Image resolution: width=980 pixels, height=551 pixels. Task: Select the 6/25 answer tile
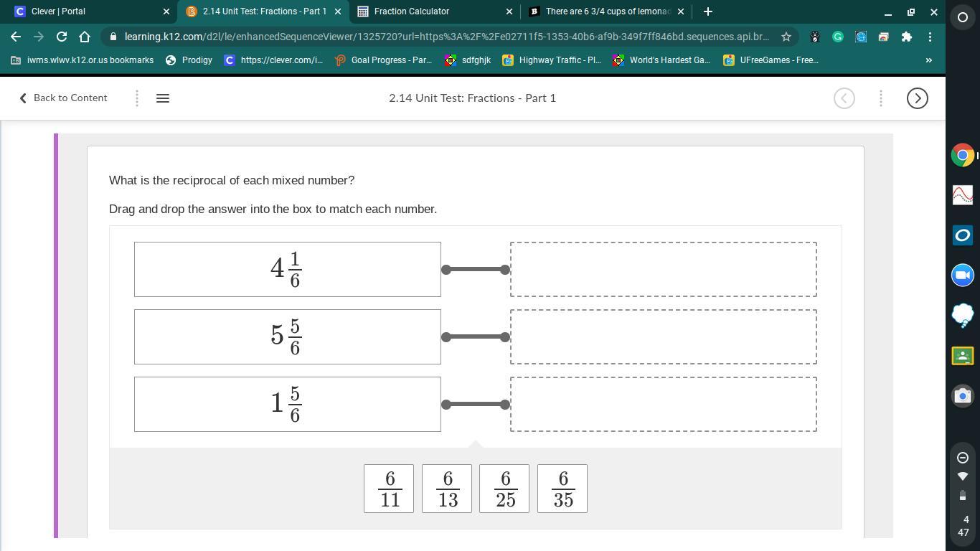[504, 489]
